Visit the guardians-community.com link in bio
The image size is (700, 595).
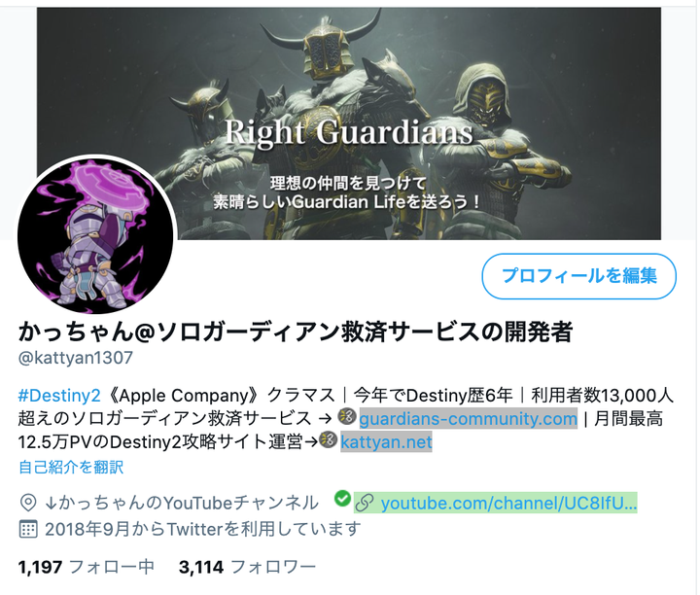(468, 419)
